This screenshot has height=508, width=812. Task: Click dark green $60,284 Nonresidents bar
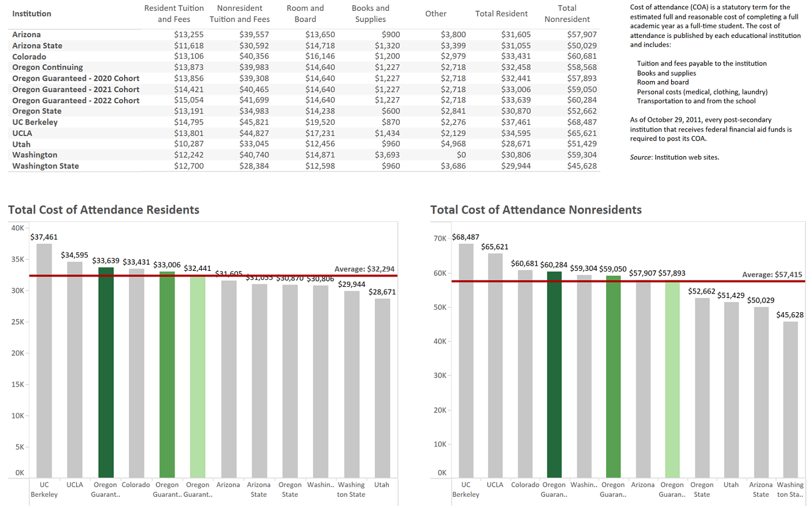tap(554, 375)
